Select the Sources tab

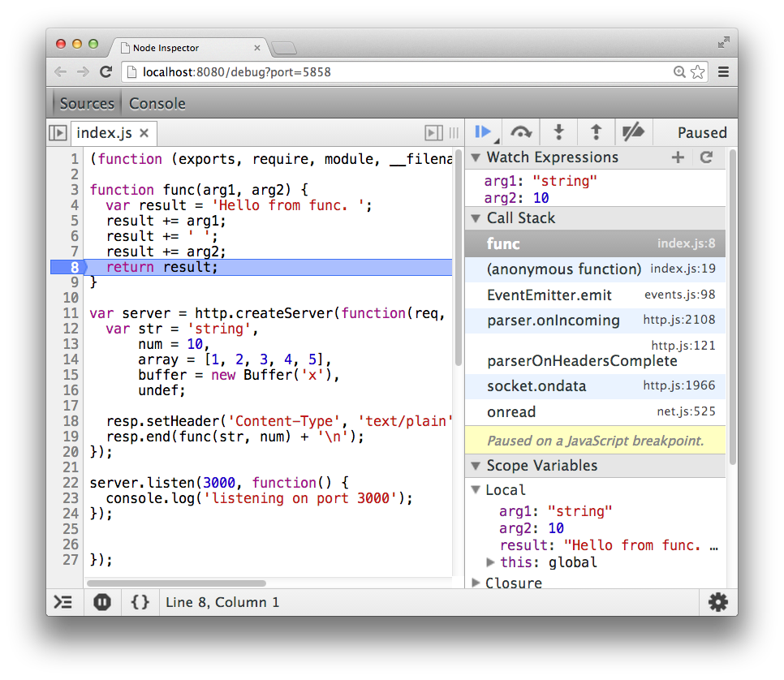point(87,104)
